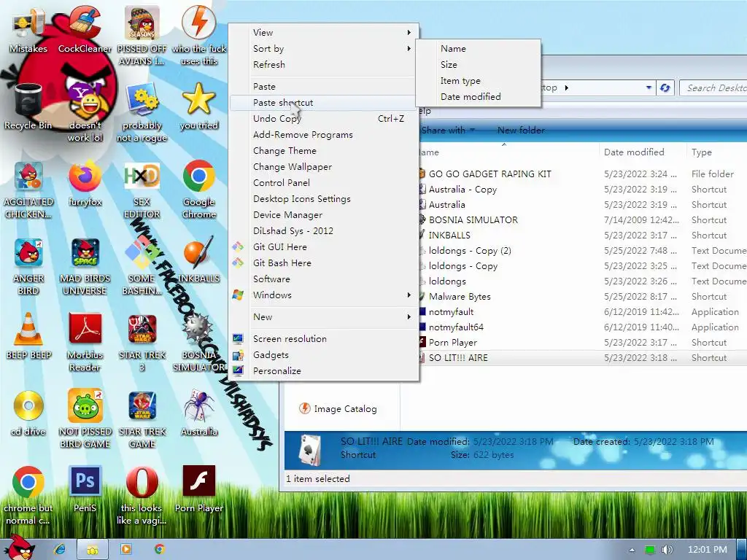Open the AGGITATED CHICKEN desktop icon

coord(28,190)
